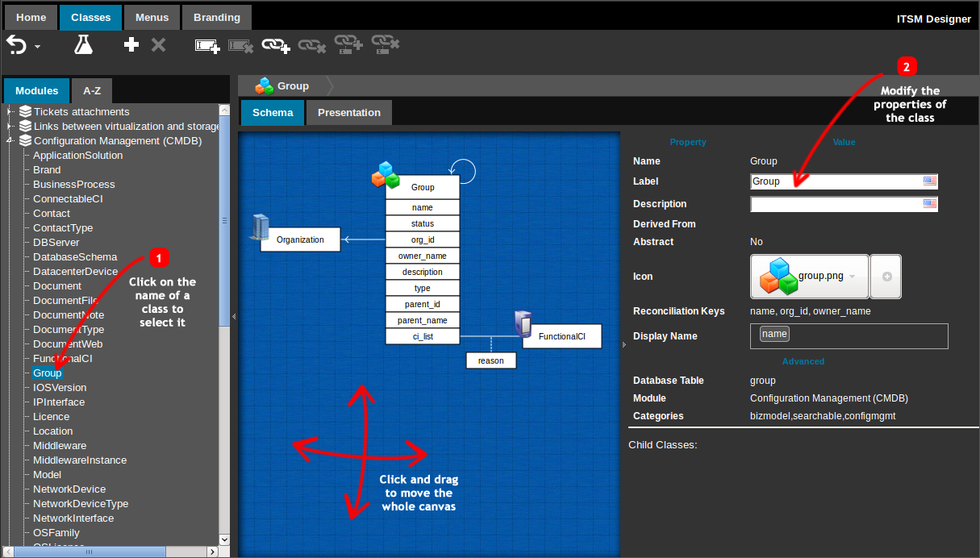
Task: Click the Description field language flag icon
Action: click(x=930, y=204)
